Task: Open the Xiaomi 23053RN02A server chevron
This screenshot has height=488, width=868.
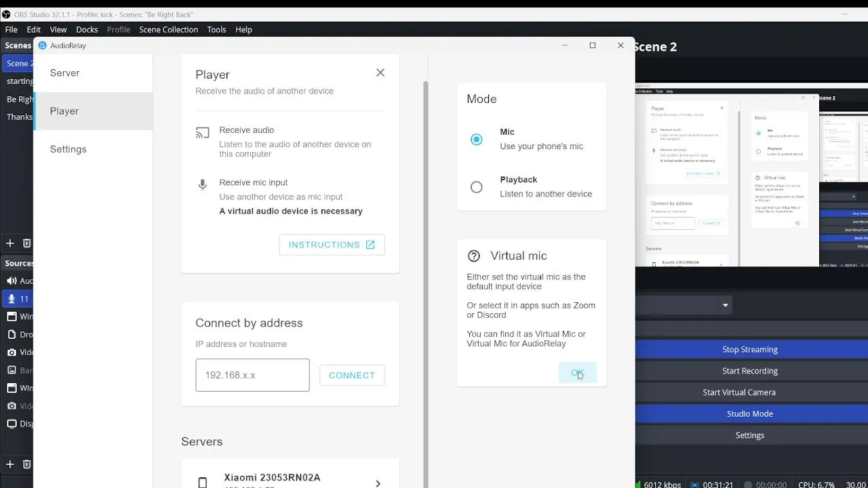Action: (378, 483)
